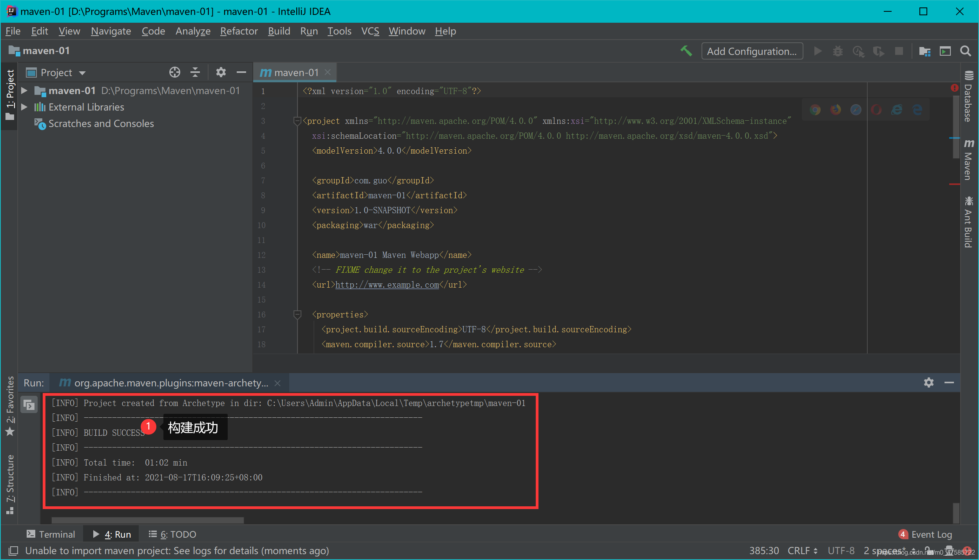This screenshot has height=560, width=979.
Task: Open page in Safari browser icon
Action: pos(856,110)
